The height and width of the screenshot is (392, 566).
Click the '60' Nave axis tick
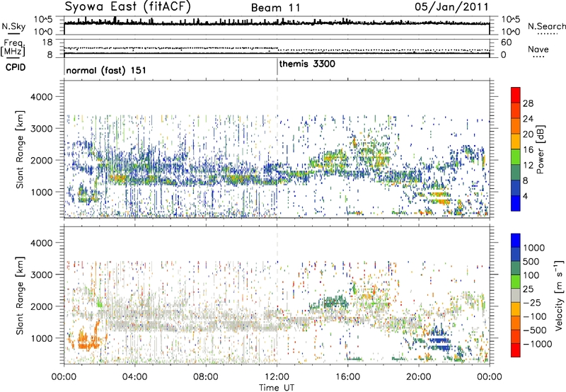tap(506, 42)
